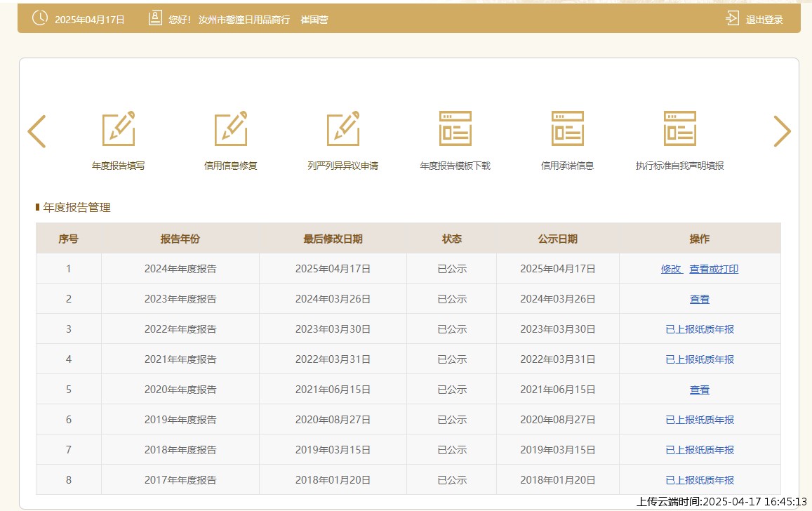Show previous items with the left carousel arrow

(36, 131)
